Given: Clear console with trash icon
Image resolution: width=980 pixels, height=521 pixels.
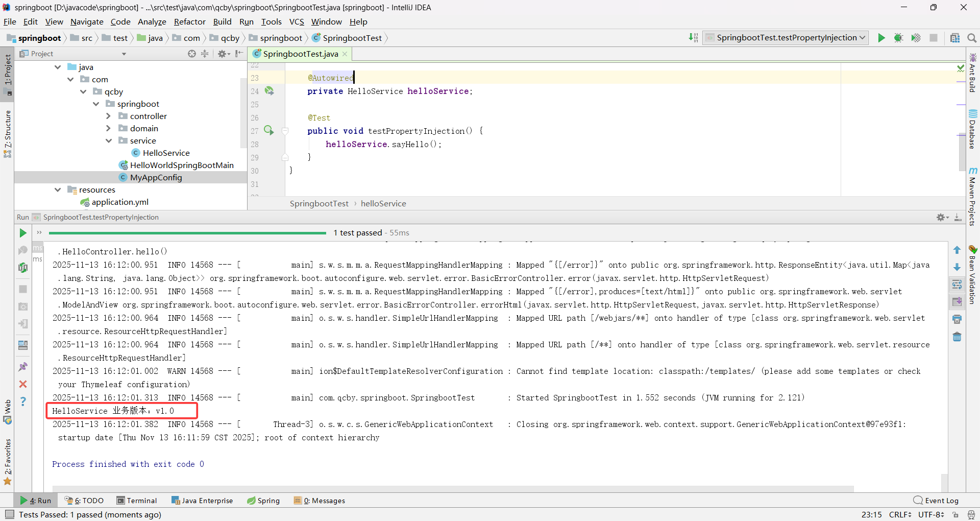Looking at the screenshot, I should (x=957, y=337).
